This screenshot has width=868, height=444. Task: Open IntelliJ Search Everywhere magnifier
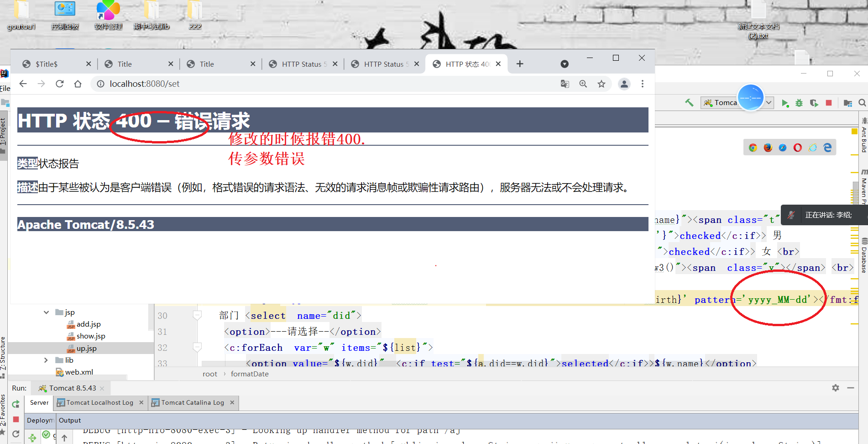tap(862, 103)
